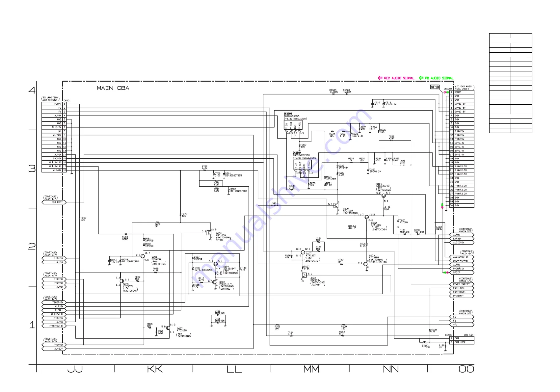Click the Q104 2SC1815-Y transistor symbol
This screenshot has height=392, width=560.
click(216, 264)
